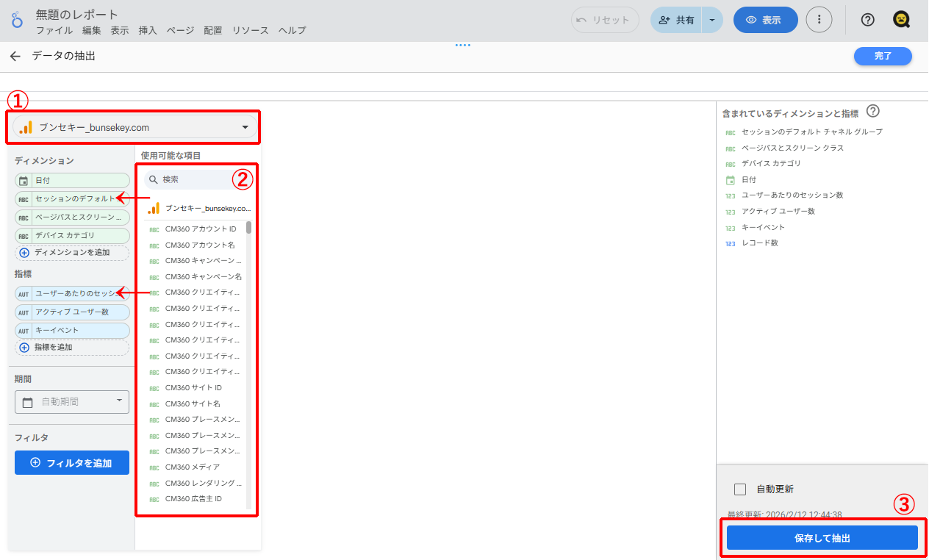Click the help icon beside 含まれているディメンションと指標
This screenshot has height=560, width=929.
[x=872, y=112]
